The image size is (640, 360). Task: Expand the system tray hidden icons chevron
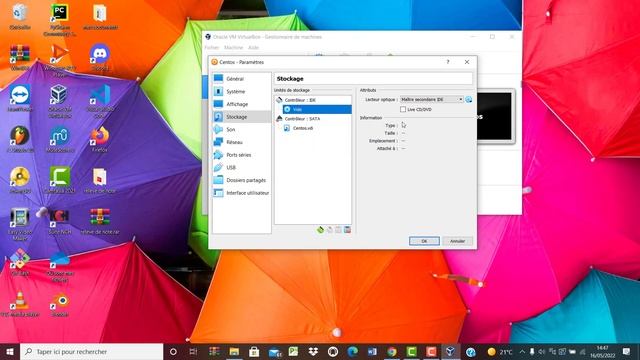point(522,352)
